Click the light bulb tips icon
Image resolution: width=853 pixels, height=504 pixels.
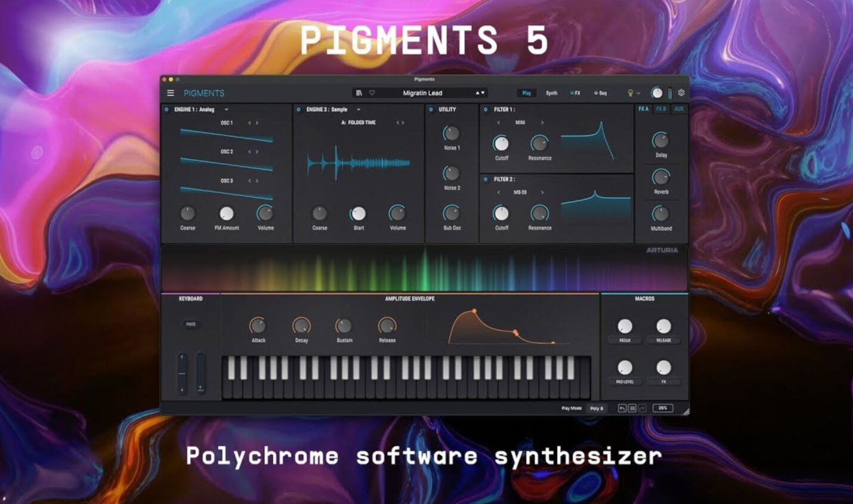click(631, 93)
